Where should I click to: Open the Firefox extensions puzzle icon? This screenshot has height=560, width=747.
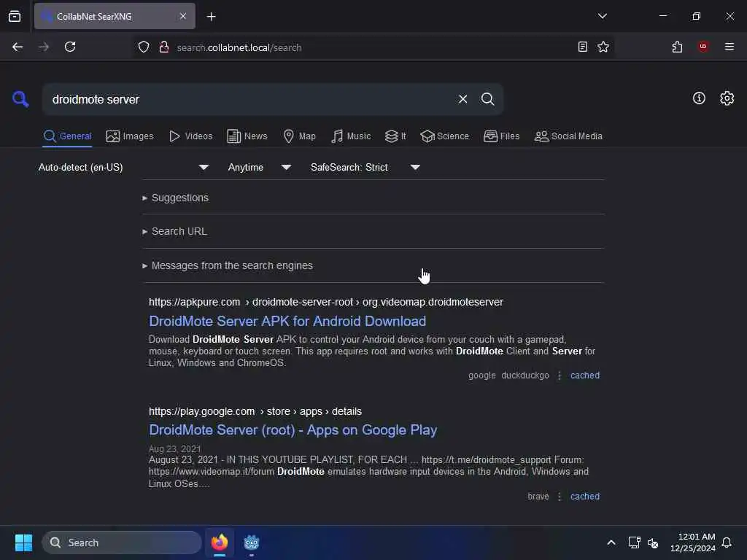677,47
